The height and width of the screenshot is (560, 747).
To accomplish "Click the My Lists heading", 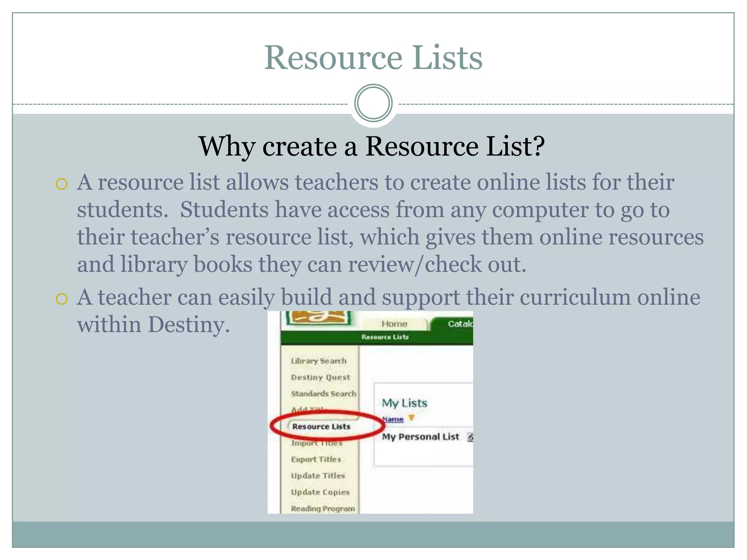I will coord(404,403).
